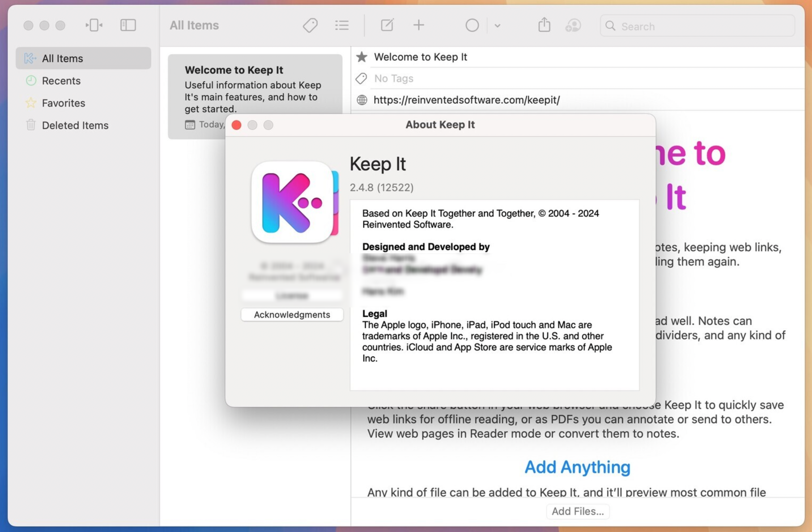812x532 pixels.
Task: Open the Share toolbar icon
Action: [x=544, y=25]
